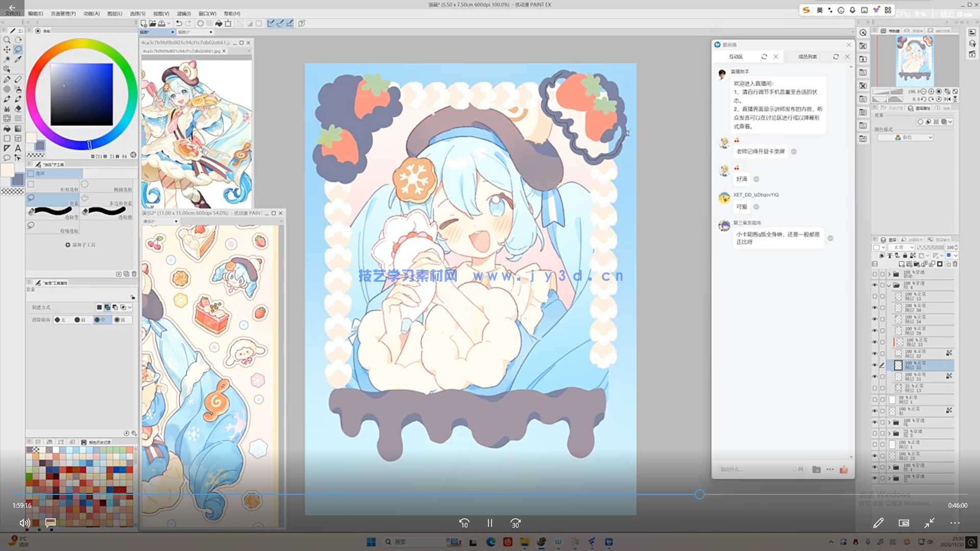Select the Lasso selection tool
Viewport: 980px width, 551px height.
[18, 49]
